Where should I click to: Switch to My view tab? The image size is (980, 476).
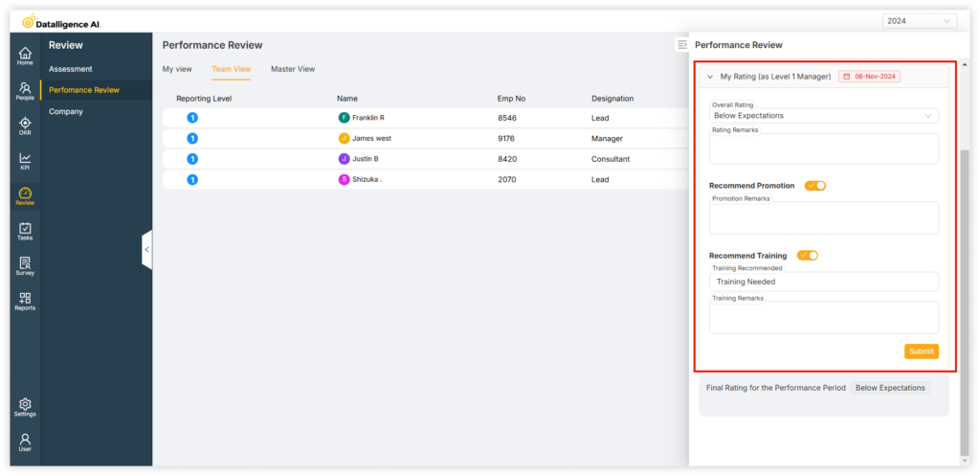click(177, 69)
